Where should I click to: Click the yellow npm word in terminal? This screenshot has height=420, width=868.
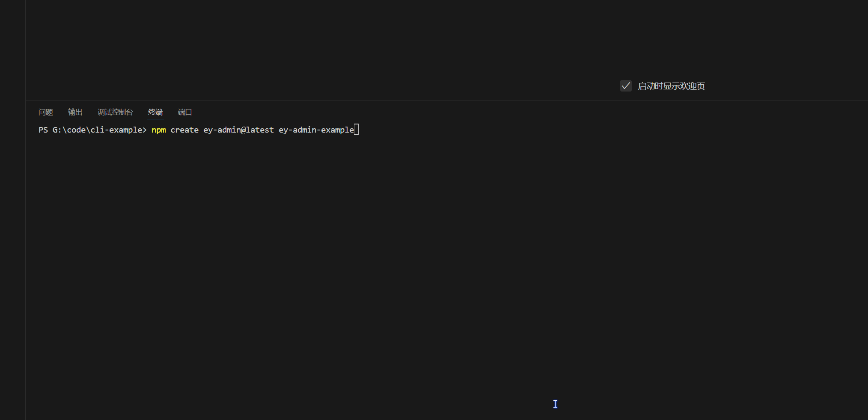159,130
